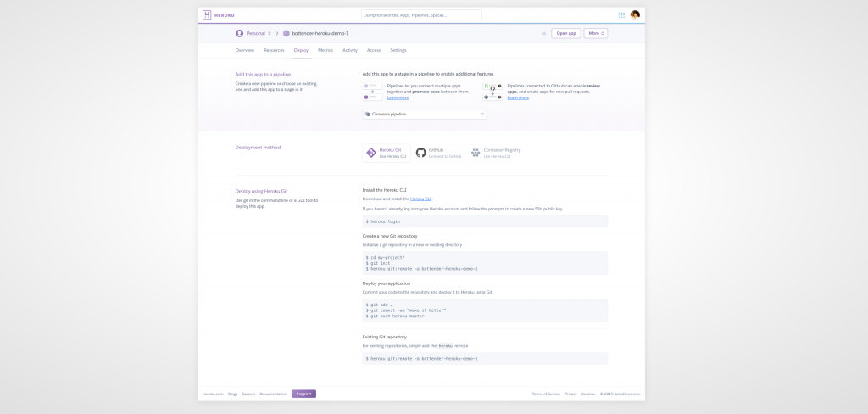This screenshot has width=868, height=414.
Task: Click the pipeline promote diagram icon
Action: click(373, 92)
